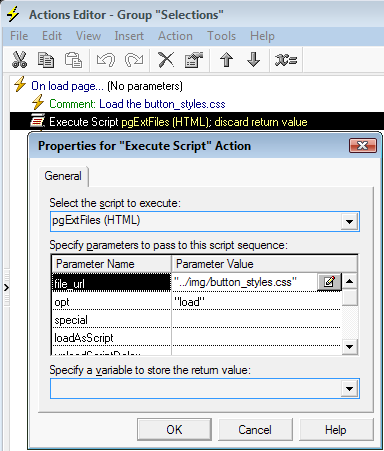
Task: Expand the collapsed side panel chevron
Action: coord(6,287)
